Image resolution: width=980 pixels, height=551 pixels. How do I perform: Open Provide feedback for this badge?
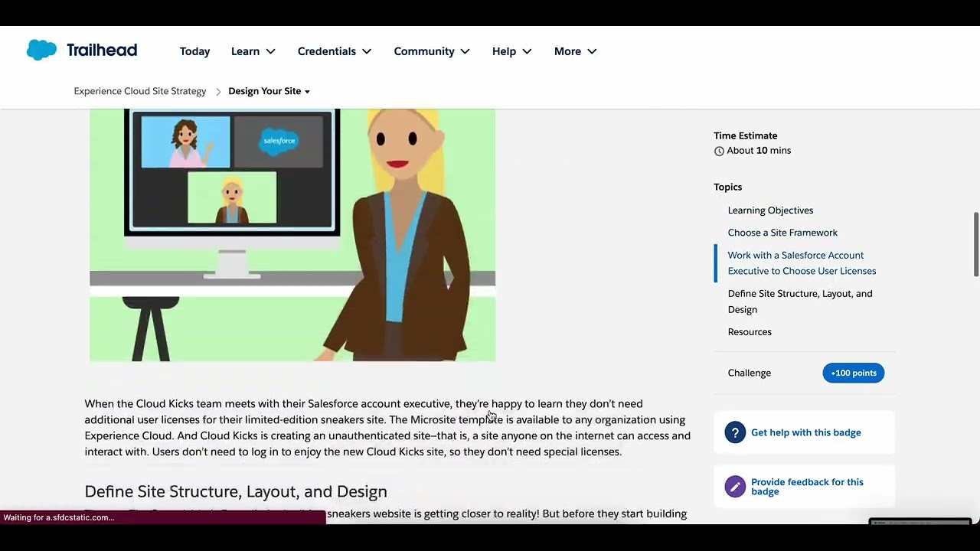(807, 487)
